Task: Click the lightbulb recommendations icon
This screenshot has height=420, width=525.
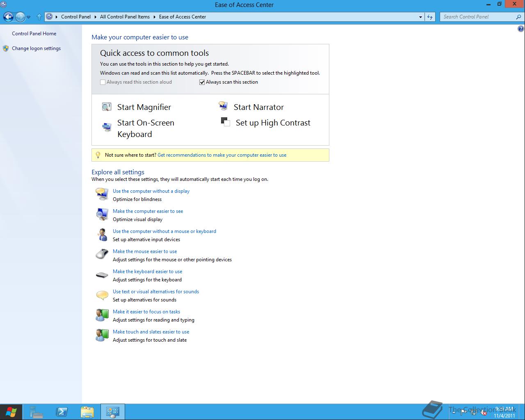Action: pos(98,155)
